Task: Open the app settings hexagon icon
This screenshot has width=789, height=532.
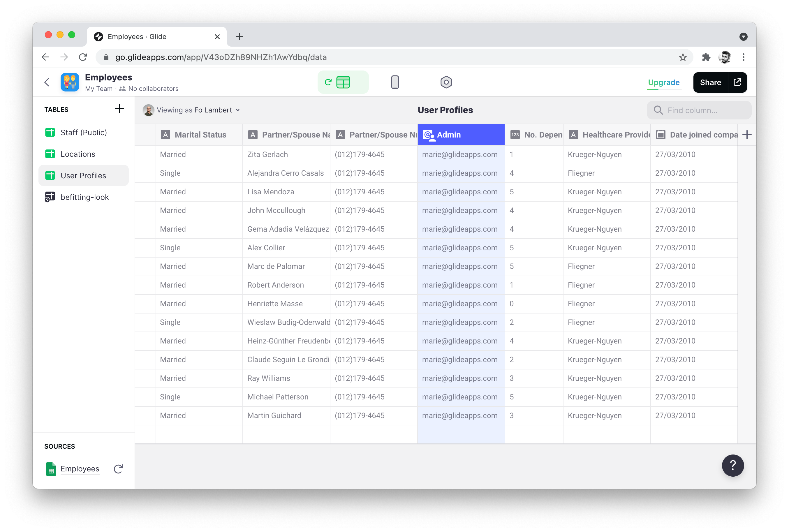Action: click(x=446, y=82)
